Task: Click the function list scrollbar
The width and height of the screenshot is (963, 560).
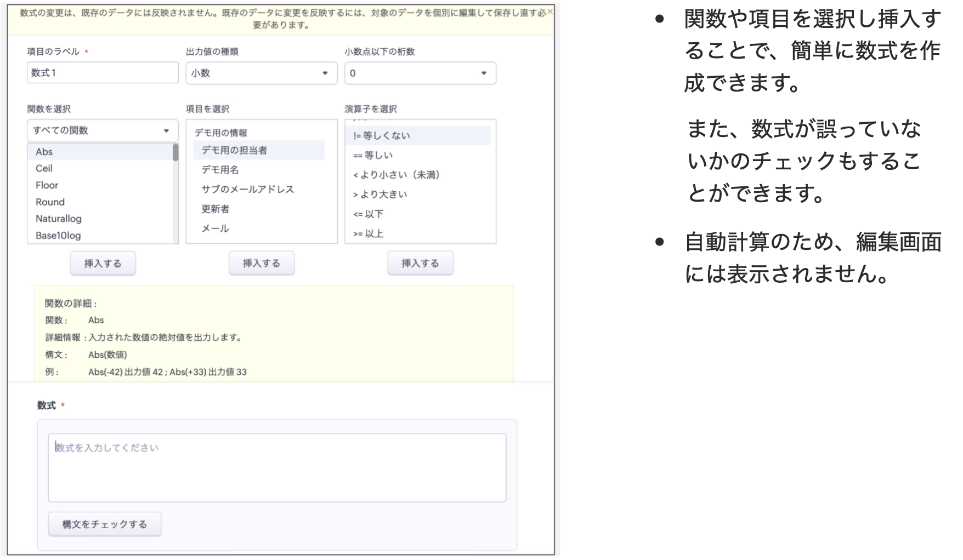Action: 175,152
